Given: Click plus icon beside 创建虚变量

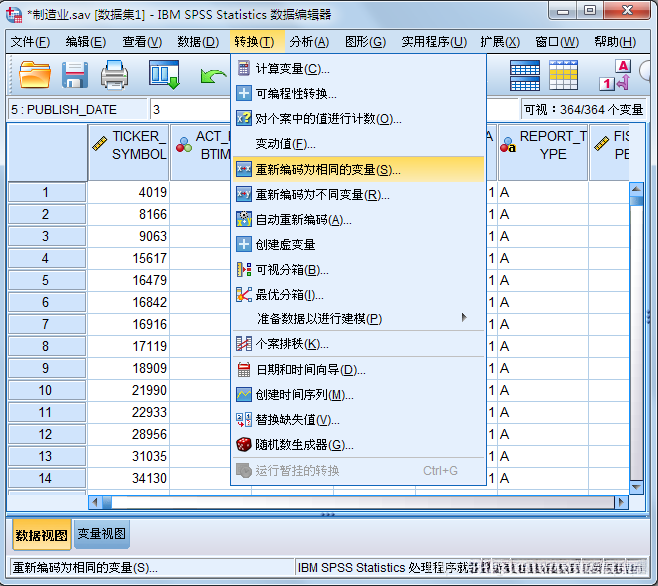Looking at the screenshot, I should (244, 244).
